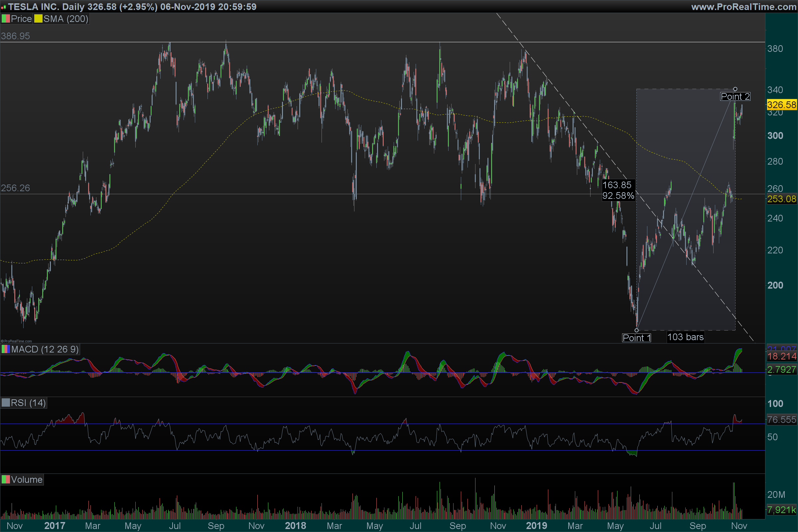Open the www.ProRealTime.com link
This screenshot has width=798, height=532.
pos(743,7)
